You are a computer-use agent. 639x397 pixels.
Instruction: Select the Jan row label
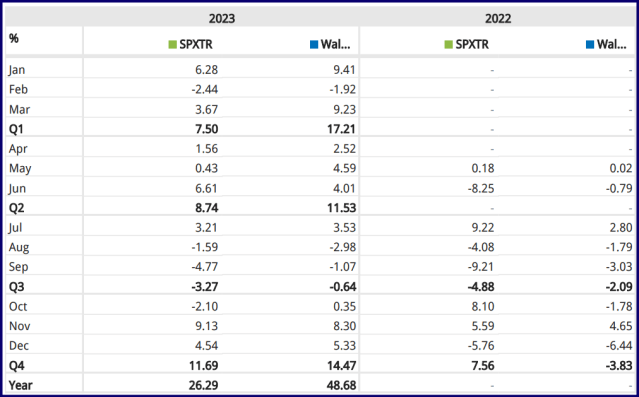[17, 70]
